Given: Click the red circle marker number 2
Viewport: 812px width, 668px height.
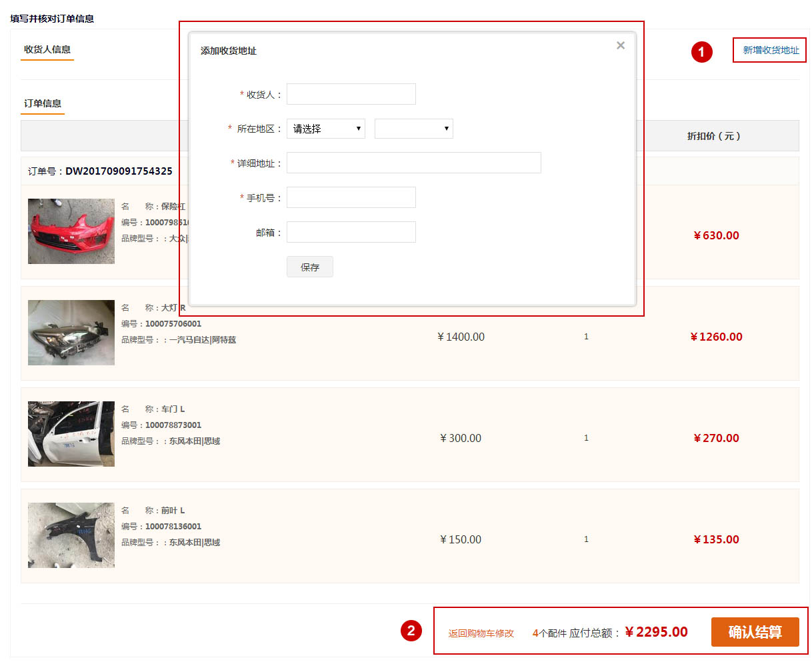Looking at the screenshot, I should 411,631.
